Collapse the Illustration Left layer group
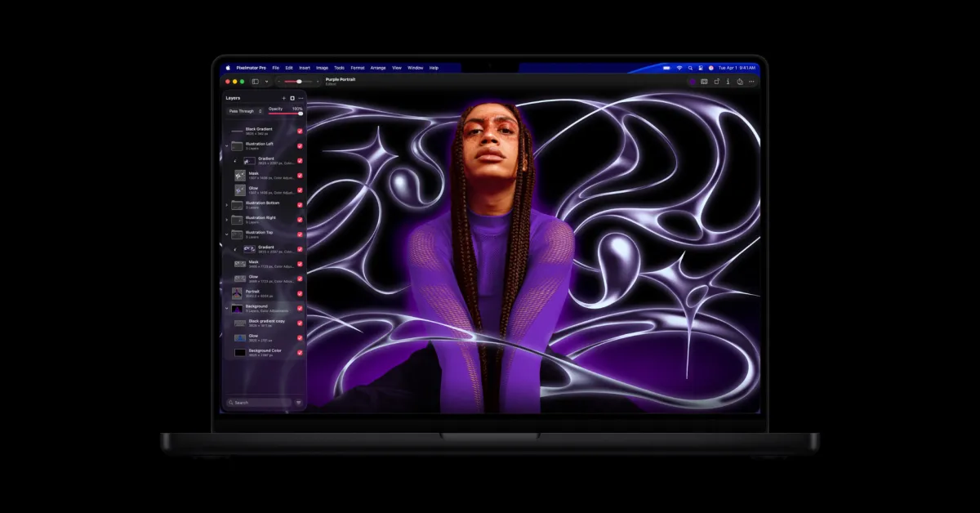Viewport: 980px width, 513px height. click(228, 145)
